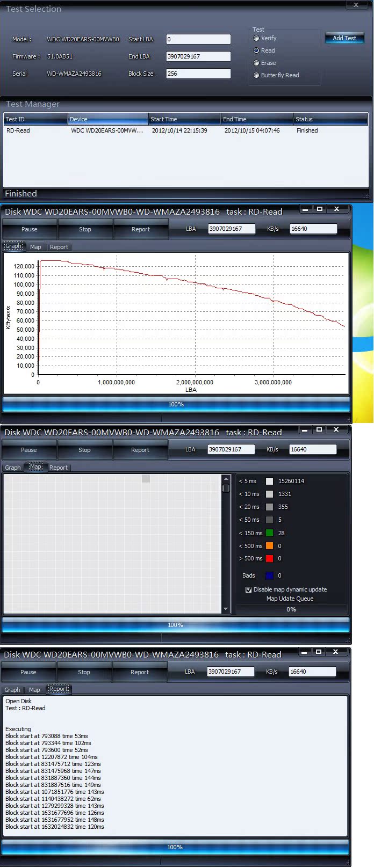
Task: Click LBA value field in speed-graph window
Action: pos(232,229)
